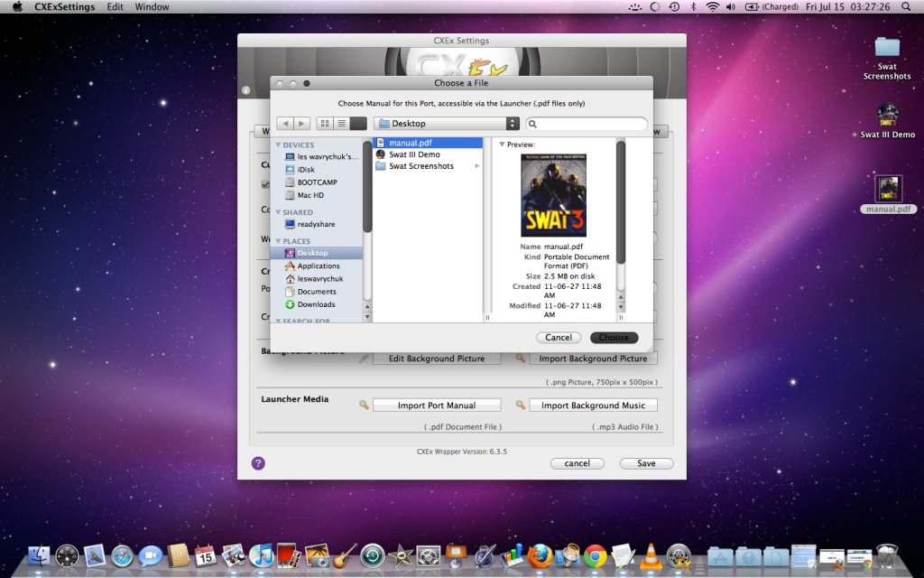Click the preview pane scrollbar
The width and height of the screenshot is (924, 578).
point(621,203)
